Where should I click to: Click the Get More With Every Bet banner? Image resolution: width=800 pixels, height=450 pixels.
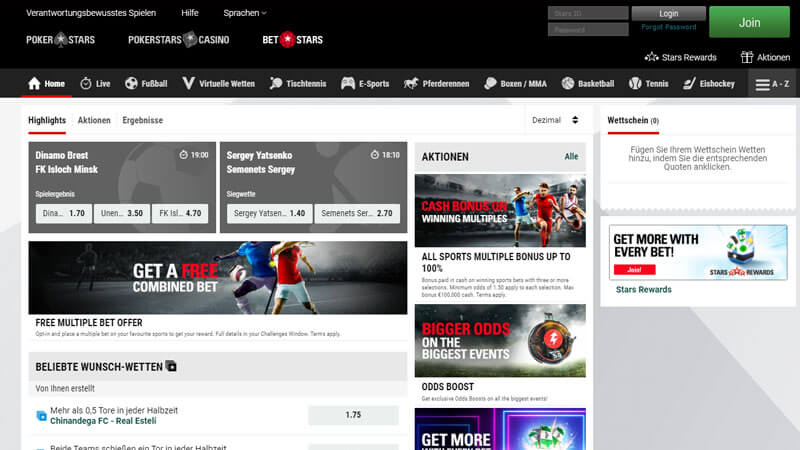coord(698,253)
